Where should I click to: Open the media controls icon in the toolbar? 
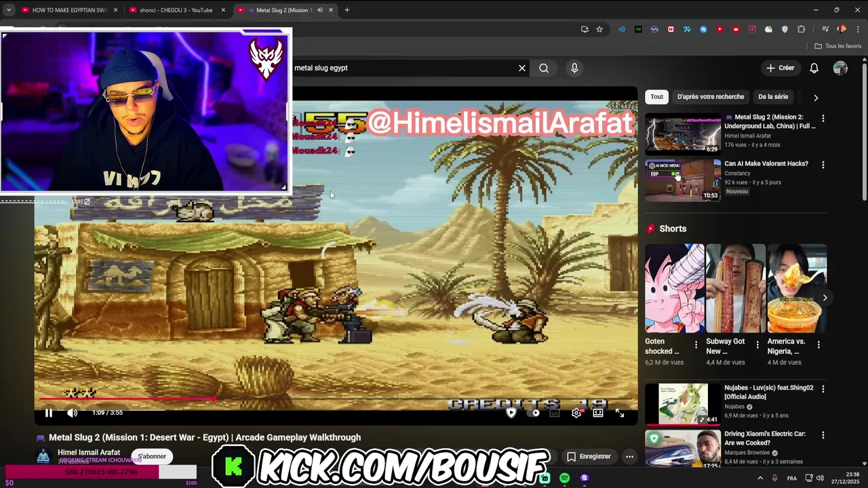click(x=825, y=29)
